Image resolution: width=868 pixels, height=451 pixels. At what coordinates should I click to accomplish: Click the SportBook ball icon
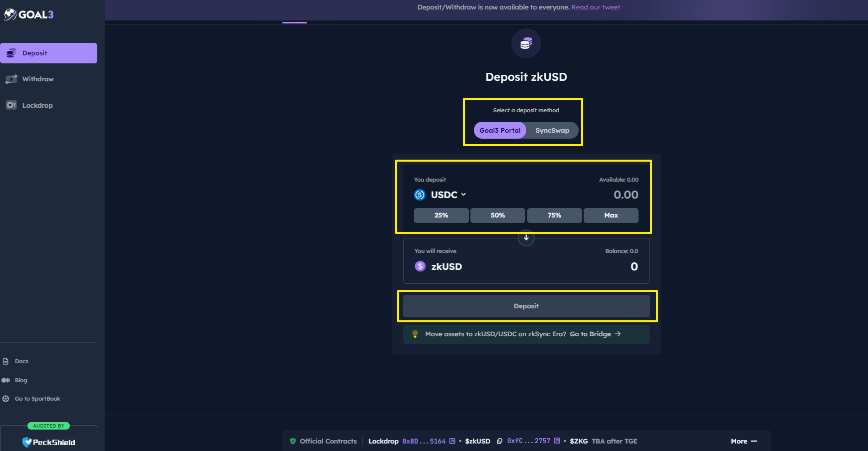click(6, 399)
